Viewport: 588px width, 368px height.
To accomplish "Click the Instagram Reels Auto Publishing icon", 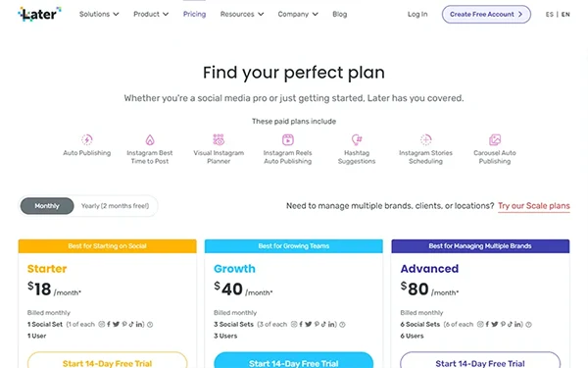I will pyautogui.click(x=287, y=139).
